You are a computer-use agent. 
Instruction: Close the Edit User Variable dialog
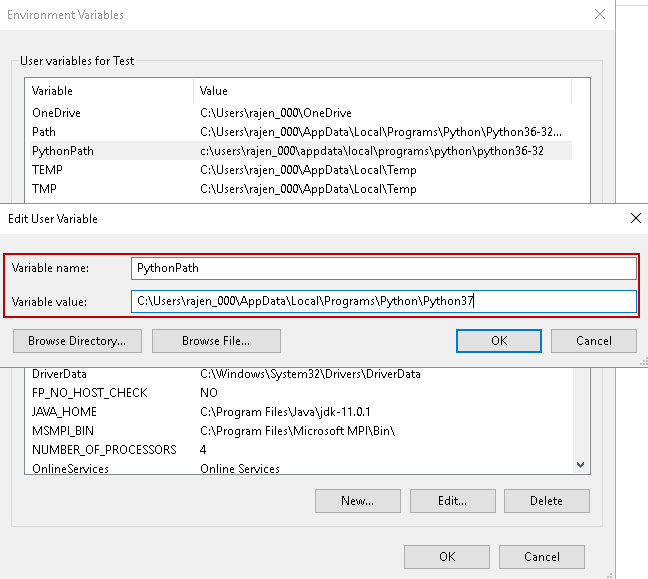click(x=635, y=217)
